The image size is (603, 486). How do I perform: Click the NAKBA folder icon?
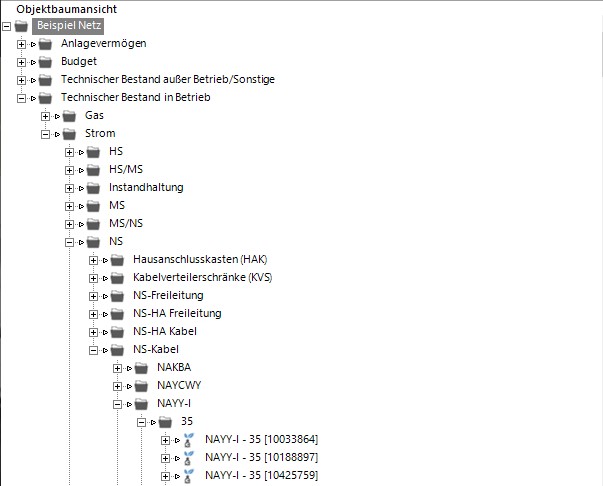(x=141, y=367)
